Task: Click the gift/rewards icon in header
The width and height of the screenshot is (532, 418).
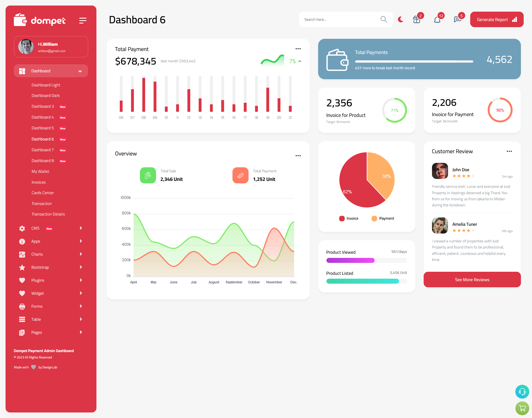Action: pos(416,19)
